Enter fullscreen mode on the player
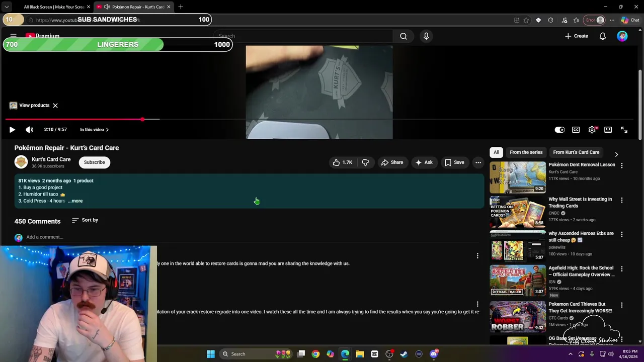This screenshot has height=362, width=644. (624, 130)
